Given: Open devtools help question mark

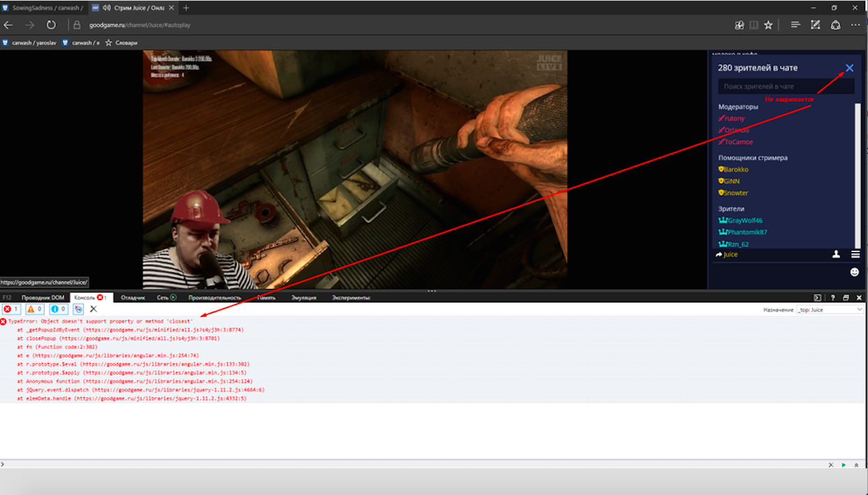Looking at the screenshot, I should point(833,298).
